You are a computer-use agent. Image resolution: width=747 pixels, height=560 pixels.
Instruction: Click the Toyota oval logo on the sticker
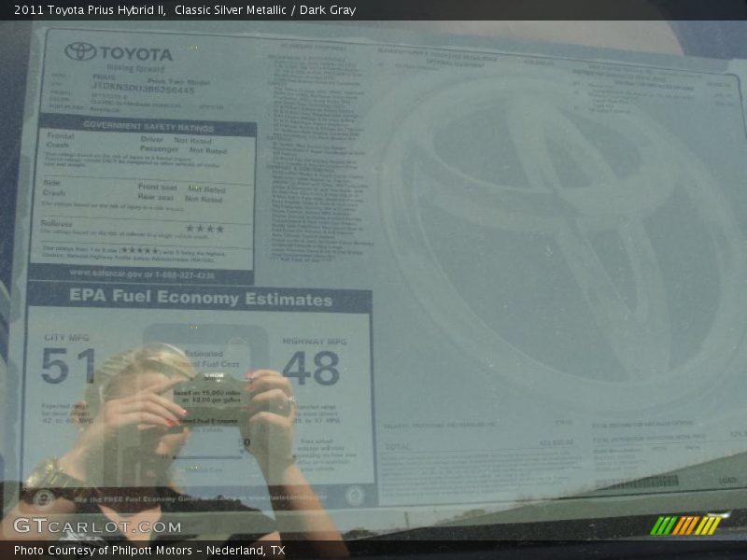(80, 51)
